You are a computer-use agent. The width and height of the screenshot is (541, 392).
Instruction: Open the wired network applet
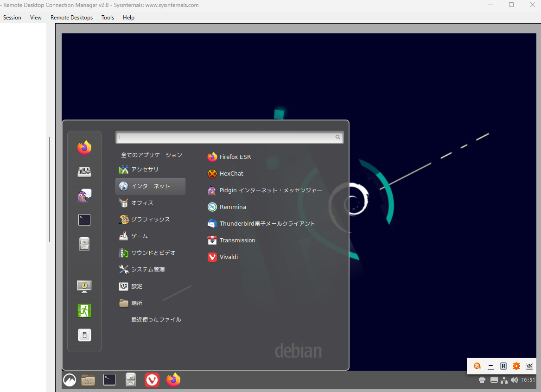click(x=504, y=380)
